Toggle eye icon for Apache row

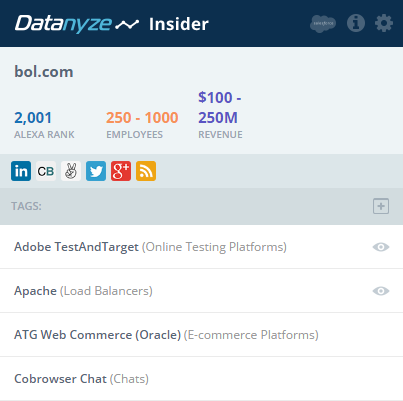point(381,291)
